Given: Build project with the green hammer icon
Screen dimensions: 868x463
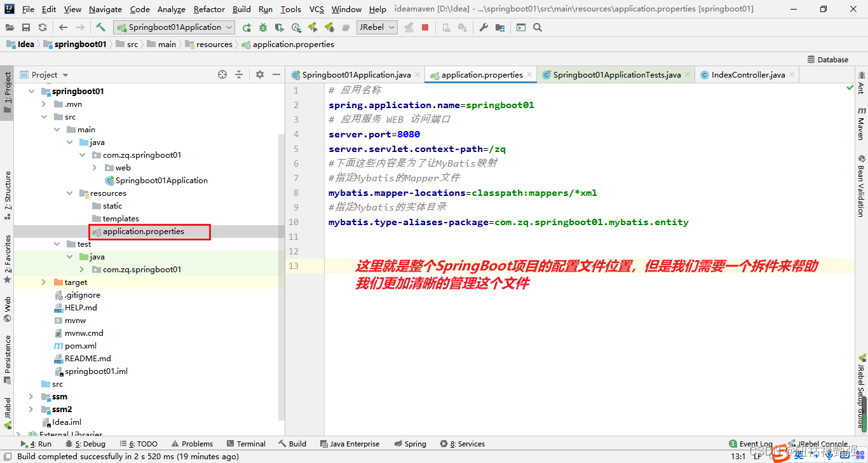Looking at the screenshot, I should [x=100, y=27].
